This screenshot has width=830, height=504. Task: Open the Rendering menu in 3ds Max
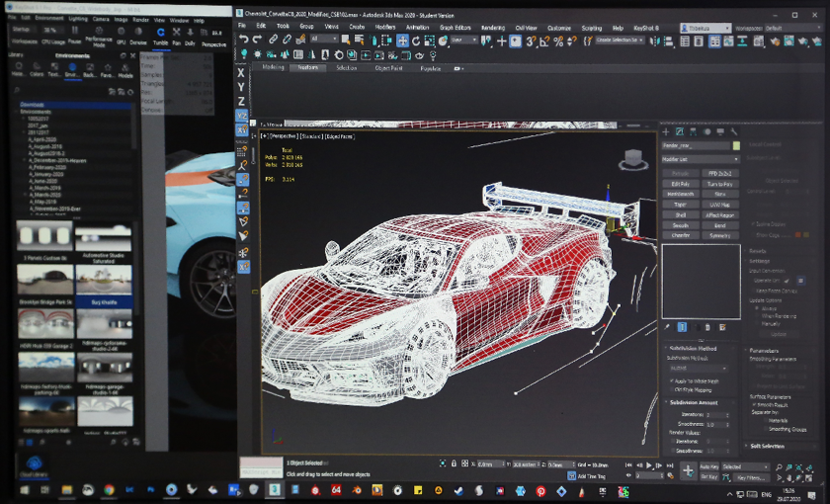492,27
